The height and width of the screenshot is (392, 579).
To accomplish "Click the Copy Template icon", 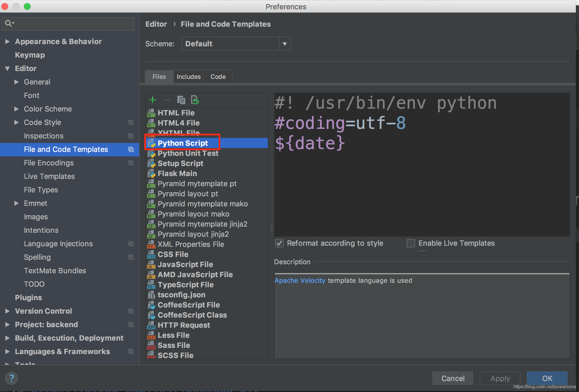I will point(181,100).
